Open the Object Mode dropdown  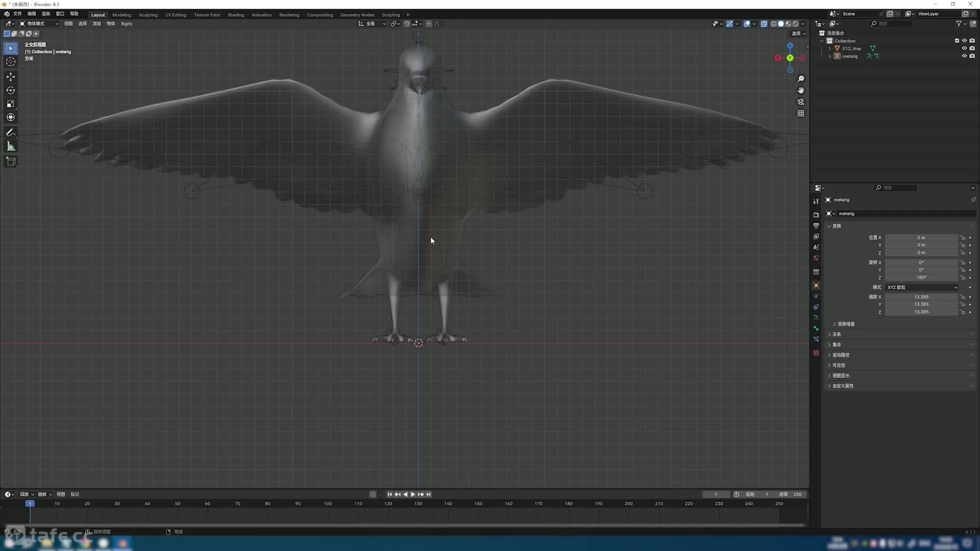click(x=39, y=23)
